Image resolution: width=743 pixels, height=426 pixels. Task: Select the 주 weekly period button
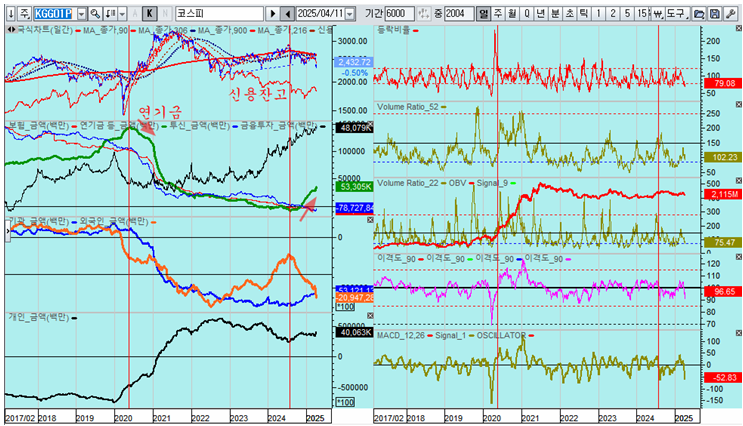498,13
